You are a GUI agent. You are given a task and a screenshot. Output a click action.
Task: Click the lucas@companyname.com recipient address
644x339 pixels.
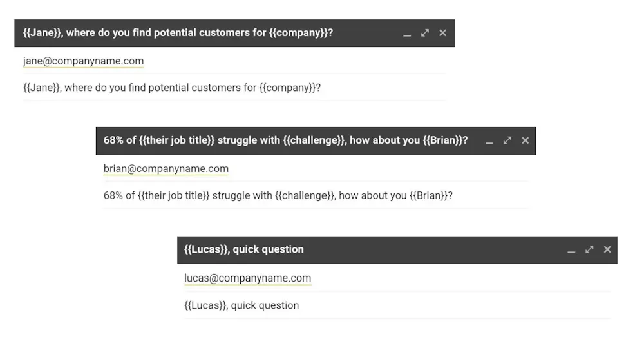[x=247, y=278]
